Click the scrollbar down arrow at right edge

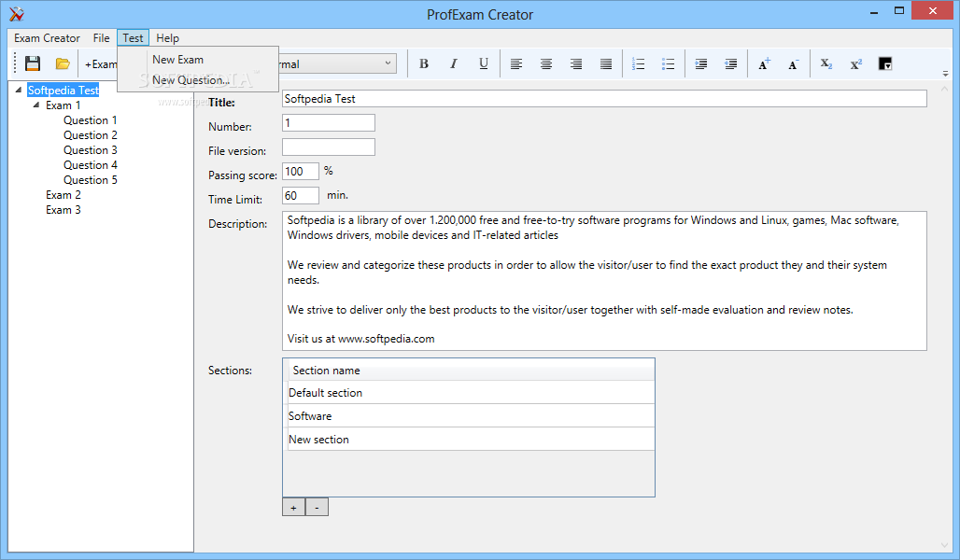(x=944, y=545)
